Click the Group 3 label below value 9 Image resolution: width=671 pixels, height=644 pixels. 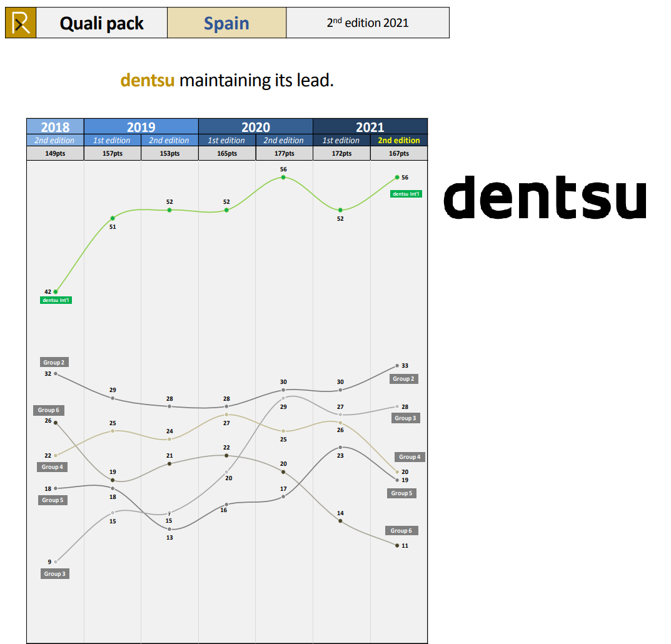[x=54, y=573]
